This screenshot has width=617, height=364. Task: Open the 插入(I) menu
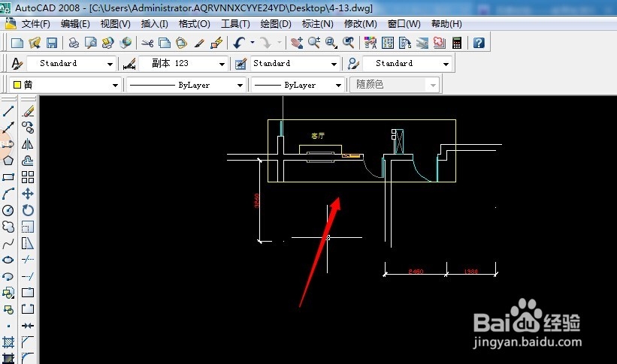(x=154, y=24)
